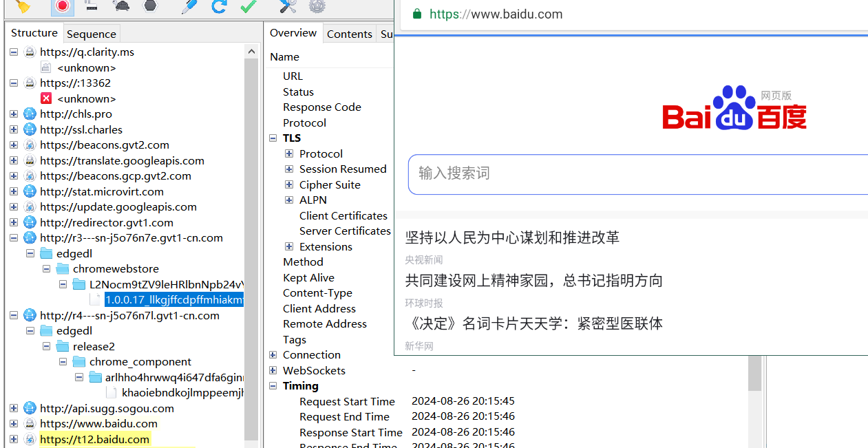
Task: Switch to the Structure tab
Action: coord(34,33)
